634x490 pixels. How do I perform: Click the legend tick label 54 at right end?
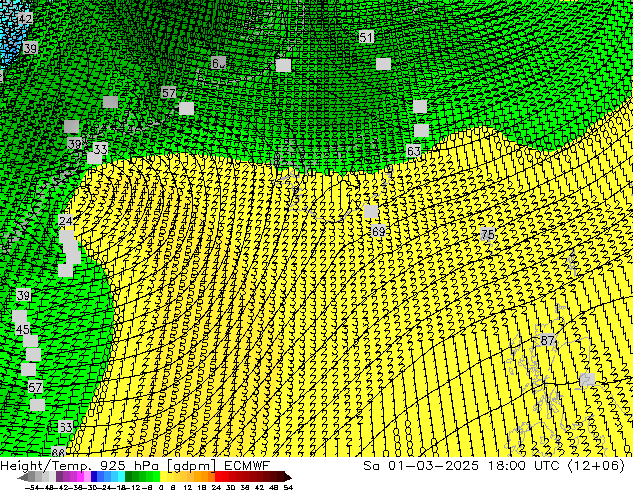(288, 487)
